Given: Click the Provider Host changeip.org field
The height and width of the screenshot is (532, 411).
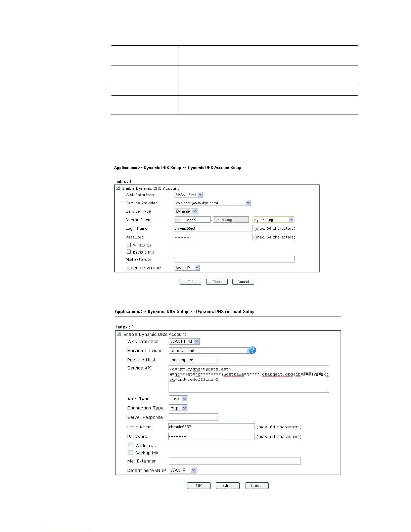Looking at the screenshot, I should (x=193, y=360).
